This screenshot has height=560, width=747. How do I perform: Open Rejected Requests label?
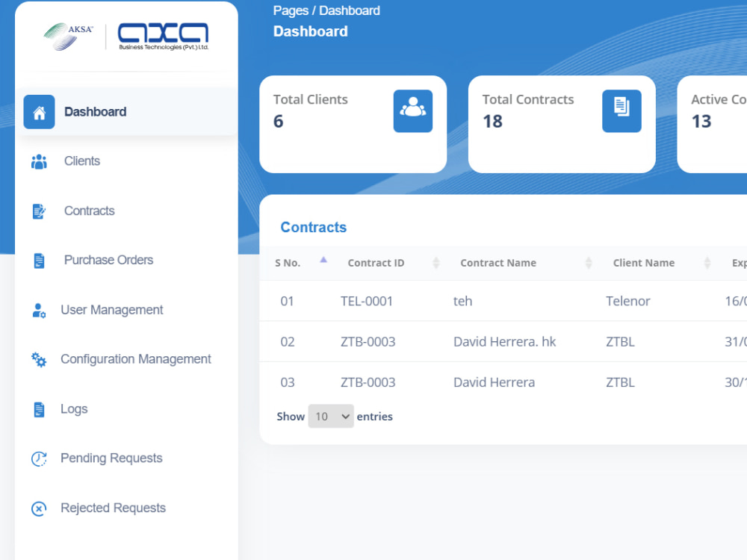114,508
